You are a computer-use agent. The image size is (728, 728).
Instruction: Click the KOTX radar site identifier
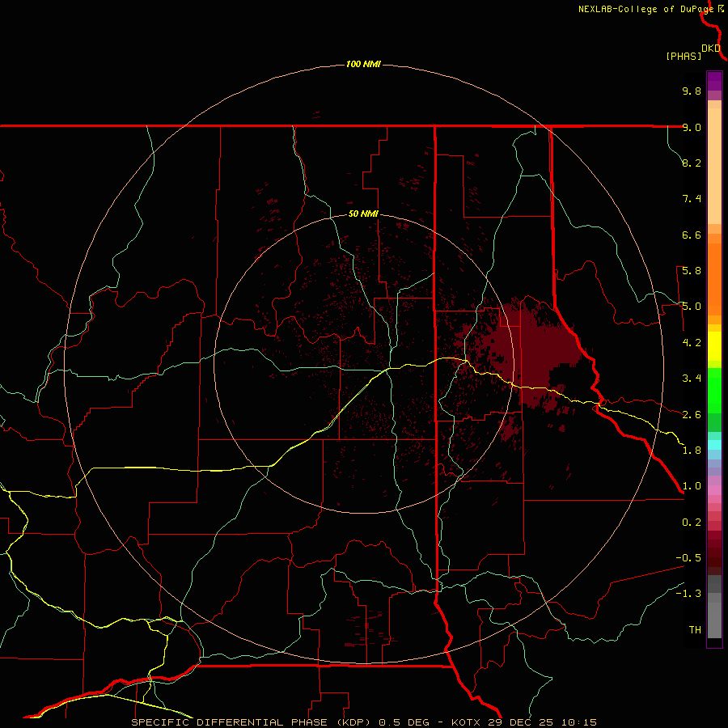click(x=466, y=722)
